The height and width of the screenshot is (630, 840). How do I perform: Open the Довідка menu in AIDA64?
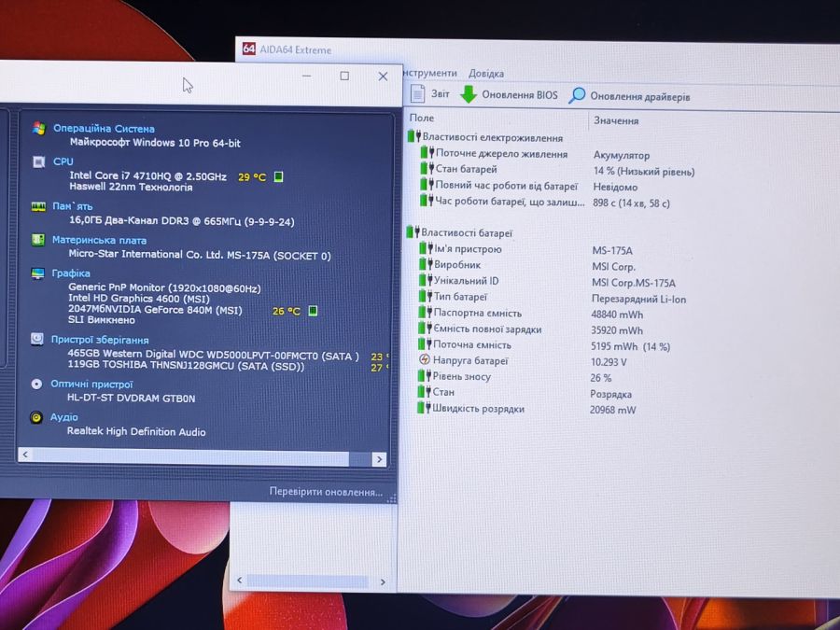[486, 74]
